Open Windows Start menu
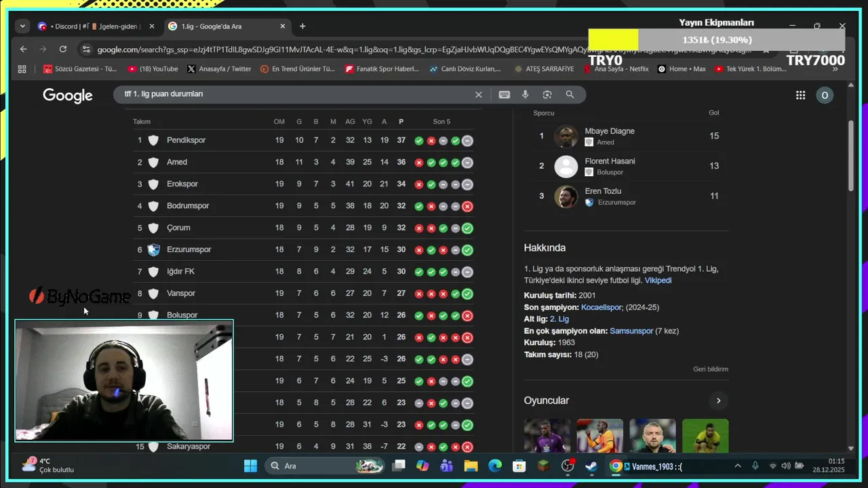This screenshot has width=868, height=488. coord(250,466)
